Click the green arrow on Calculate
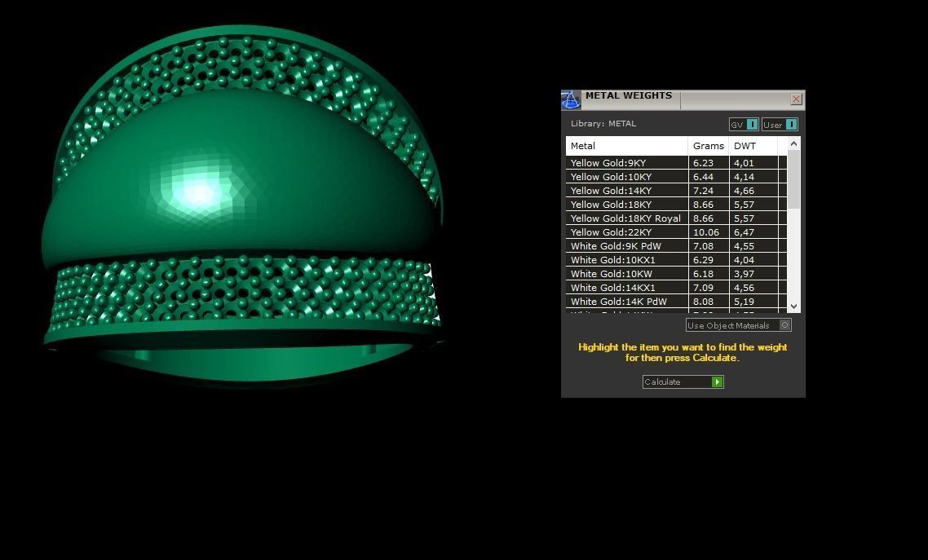This screenshot has height=560, width=928. coord(717,382)
